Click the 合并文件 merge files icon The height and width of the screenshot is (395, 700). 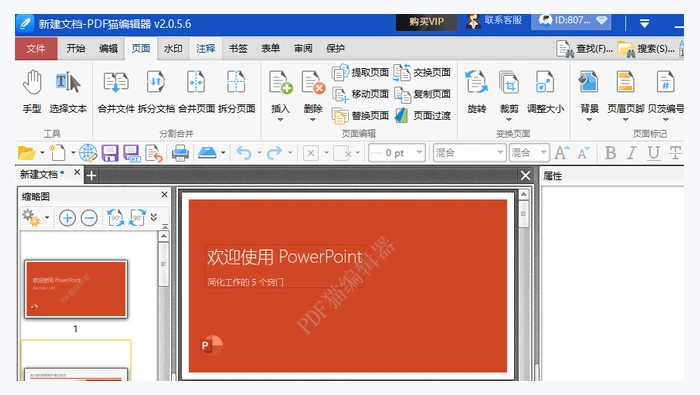pyautogui.click(x=116, y=83)
